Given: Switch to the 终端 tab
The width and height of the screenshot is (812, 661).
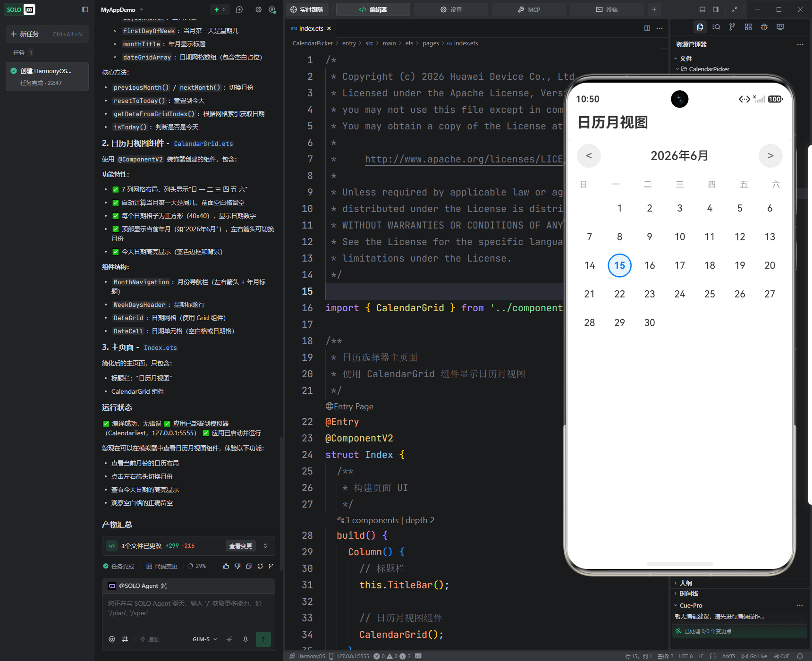Looking at the screenshot, I should pyautogui.click(x=607, y=9).
